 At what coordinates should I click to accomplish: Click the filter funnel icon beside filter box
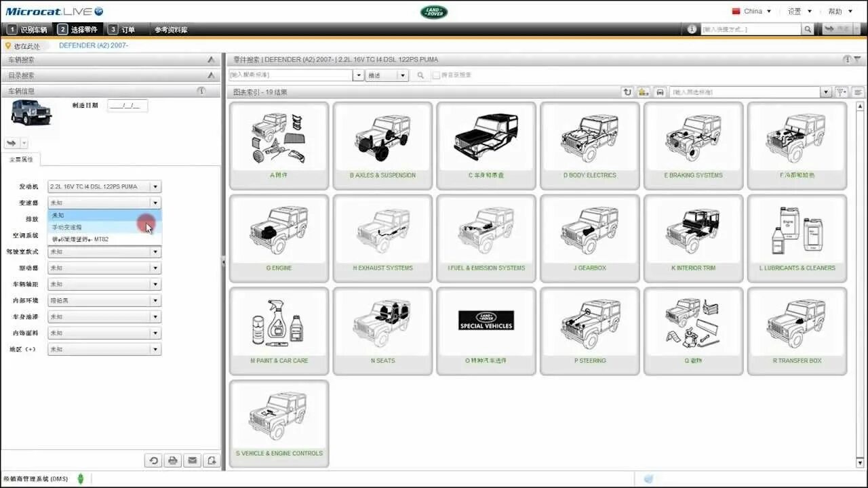(842, 92)
